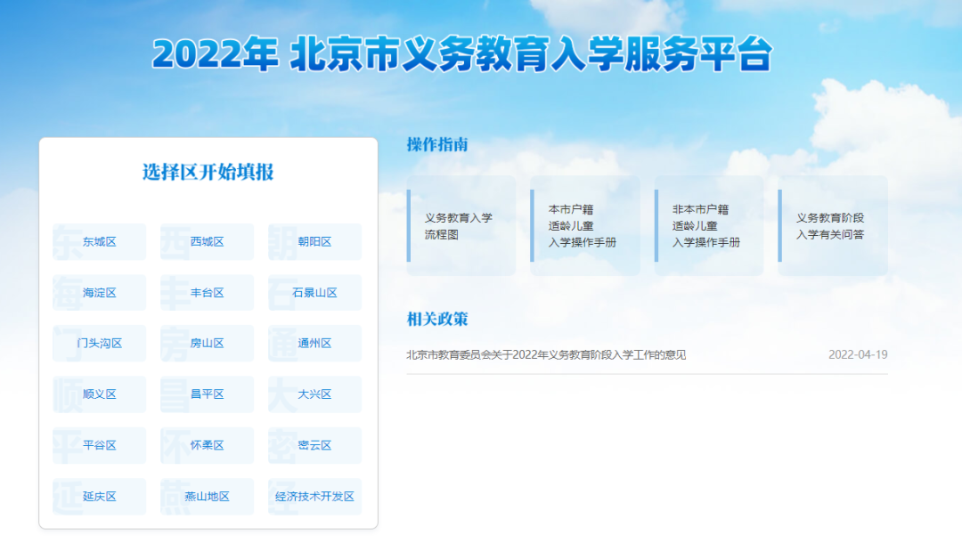Choose 密云区 district

pos(314,445)
